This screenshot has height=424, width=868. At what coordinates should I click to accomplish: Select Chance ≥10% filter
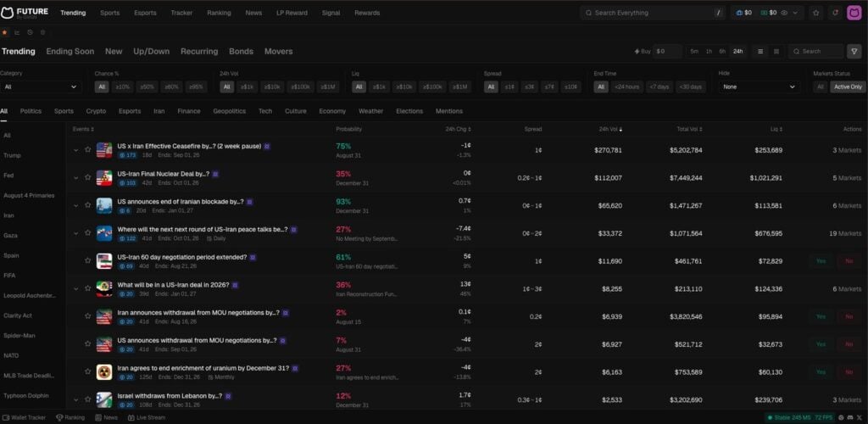tap(122, 86)
